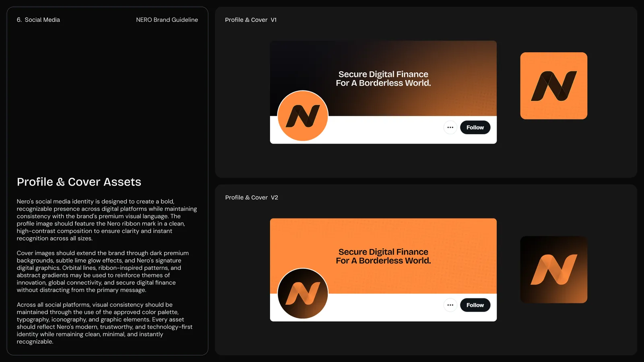
Task: Click the 'Profile & Cover V1' label
Action: pyautogui.click(x=251, y=20)
